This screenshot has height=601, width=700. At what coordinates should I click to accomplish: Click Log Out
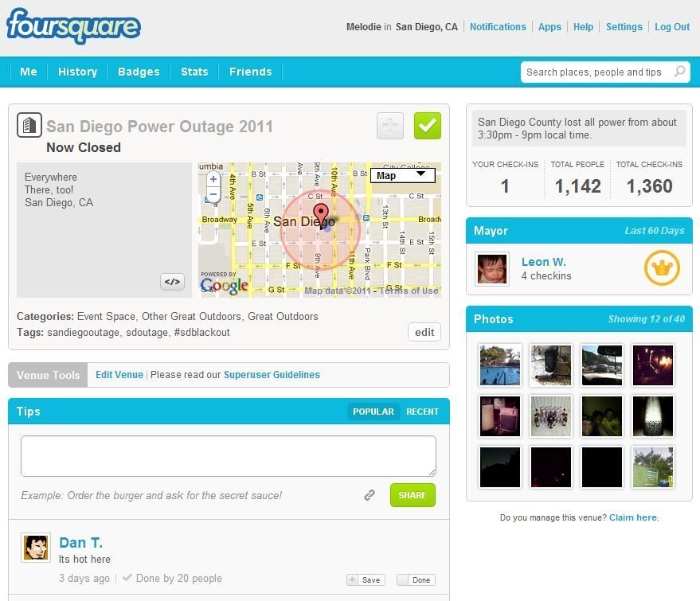pos(672,27)
